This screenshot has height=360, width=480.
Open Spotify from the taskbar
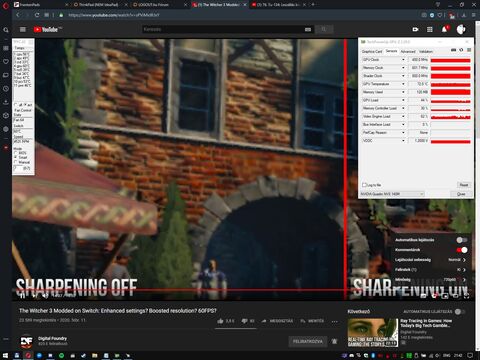coord(61,356)
